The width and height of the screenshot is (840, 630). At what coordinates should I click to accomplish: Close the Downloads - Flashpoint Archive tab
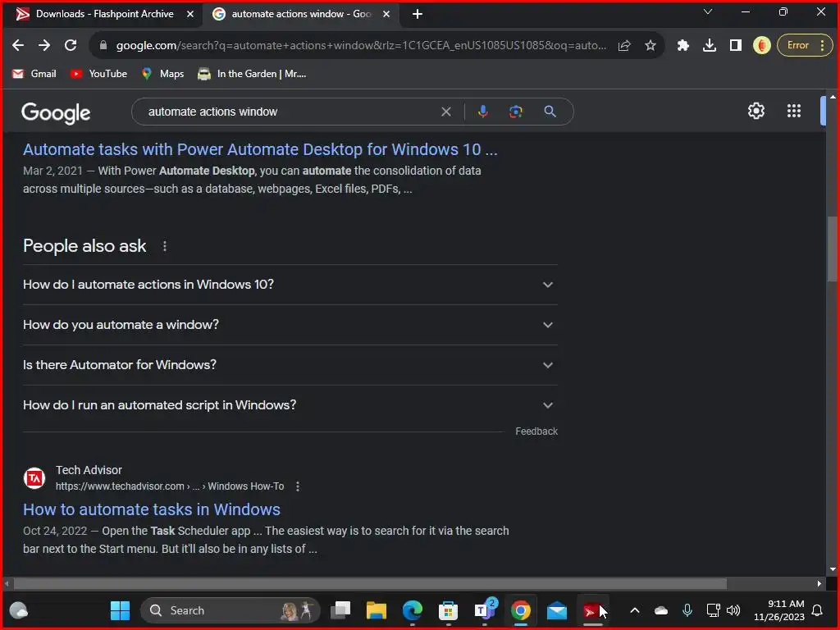190,14
